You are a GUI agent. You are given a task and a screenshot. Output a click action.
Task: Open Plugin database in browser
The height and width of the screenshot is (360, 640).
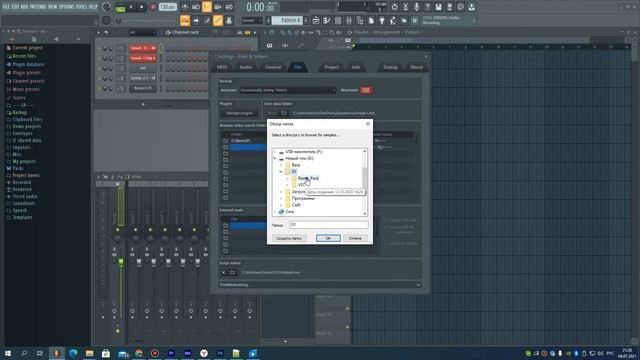[28, 64]
